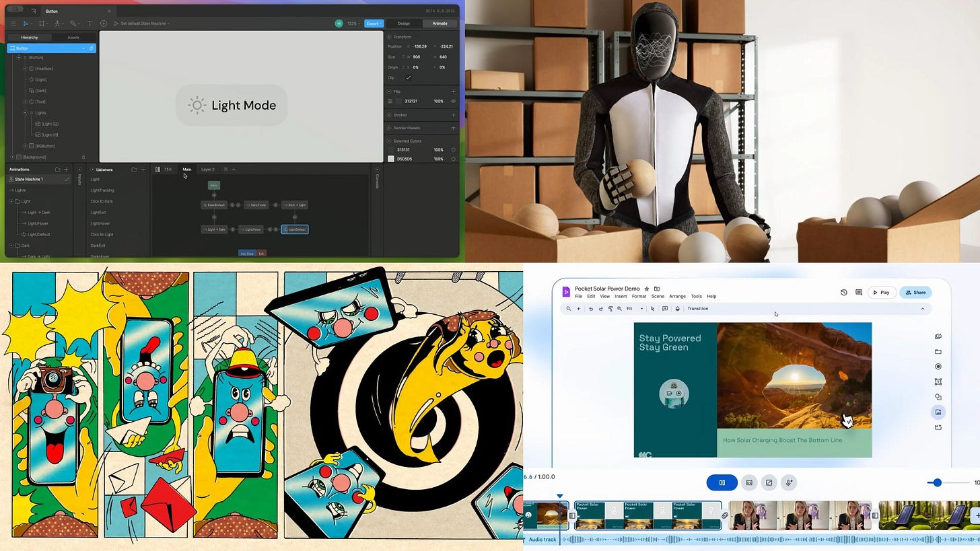Select the Exit node in Rive graph
Viewport: 980px width, 551px height.
click(x=262, y=254)
